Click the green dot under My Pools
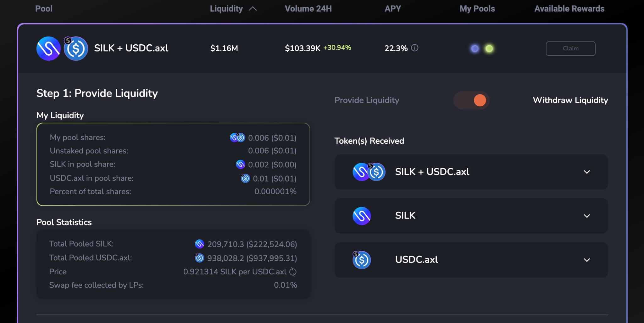 [489, 48]
